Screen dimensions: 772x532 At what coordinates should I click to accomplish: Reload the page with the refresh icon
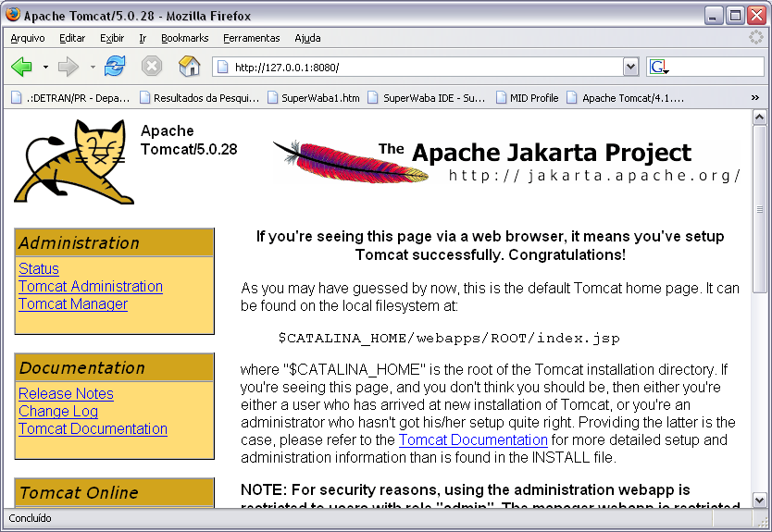pyautogui.click(x=115, y=67)
